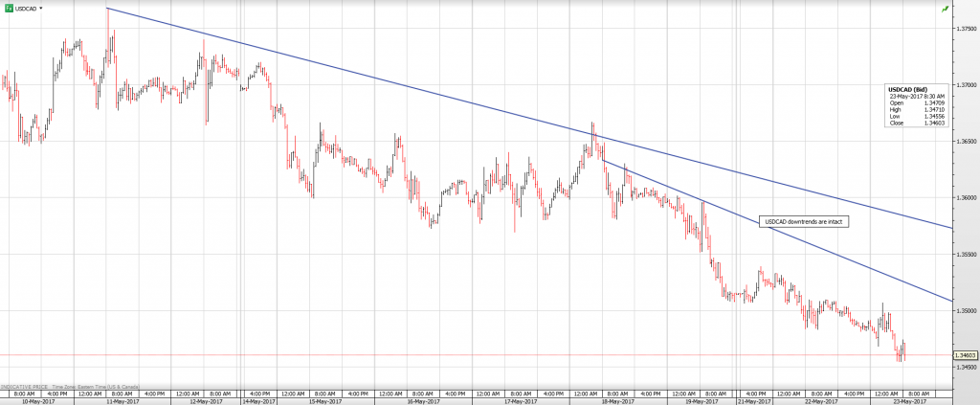Click the 17-May-2017 date axis label
The height and width of the screenshot is (405, 980).
[520, 400]
